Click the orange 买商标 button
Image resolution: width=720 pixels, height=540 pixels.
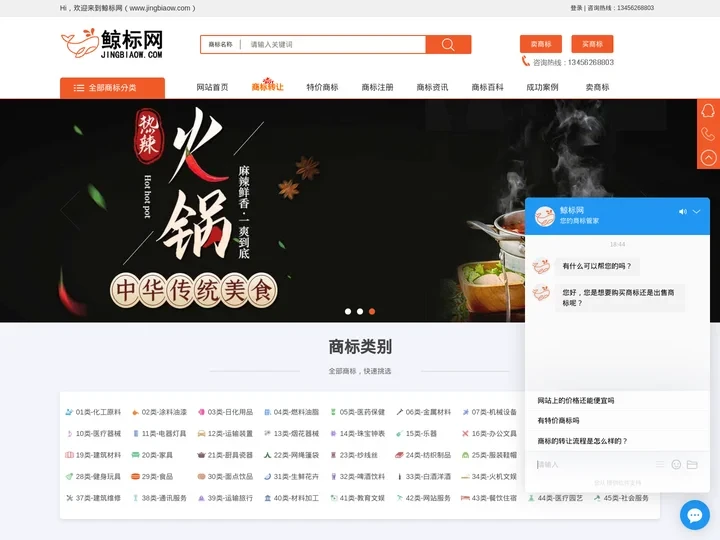point(592,44)
